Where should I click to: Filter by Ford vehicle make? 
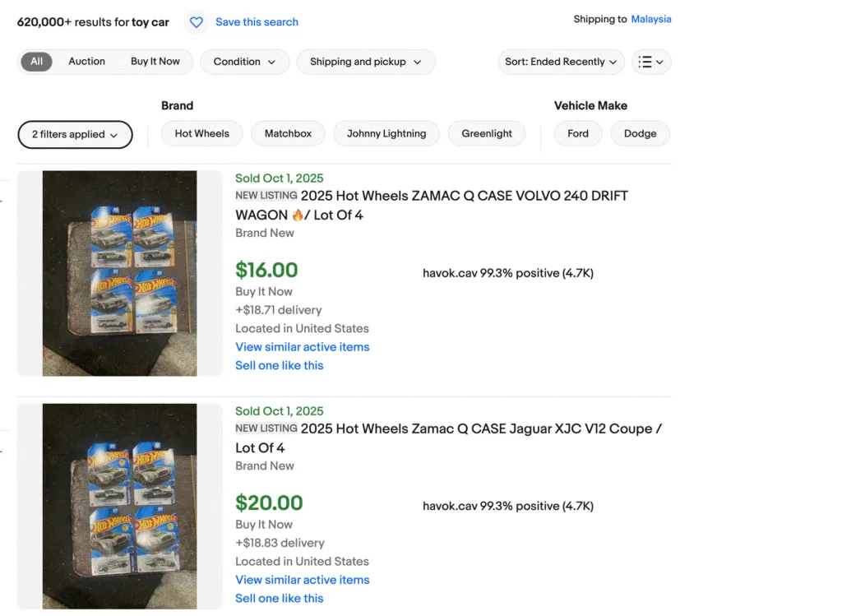point(578,133)
